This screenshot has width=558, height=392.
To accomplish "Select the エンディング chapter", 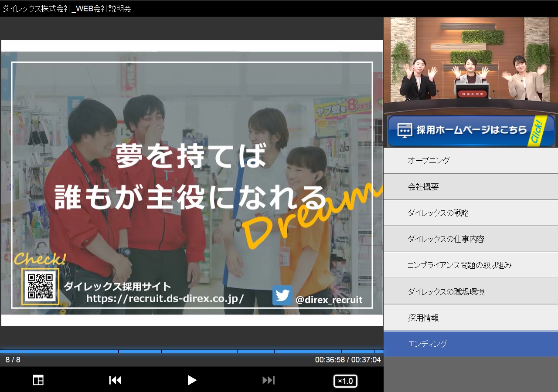I will [471, 344].
